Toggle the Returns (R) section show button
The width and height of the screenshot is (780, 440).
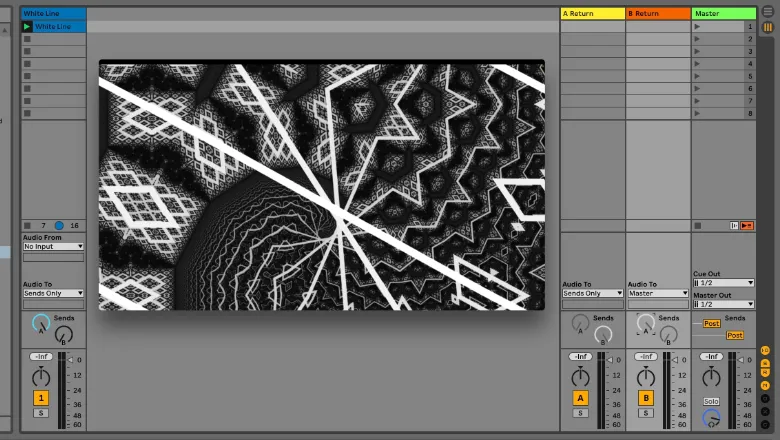pos(765,373)
